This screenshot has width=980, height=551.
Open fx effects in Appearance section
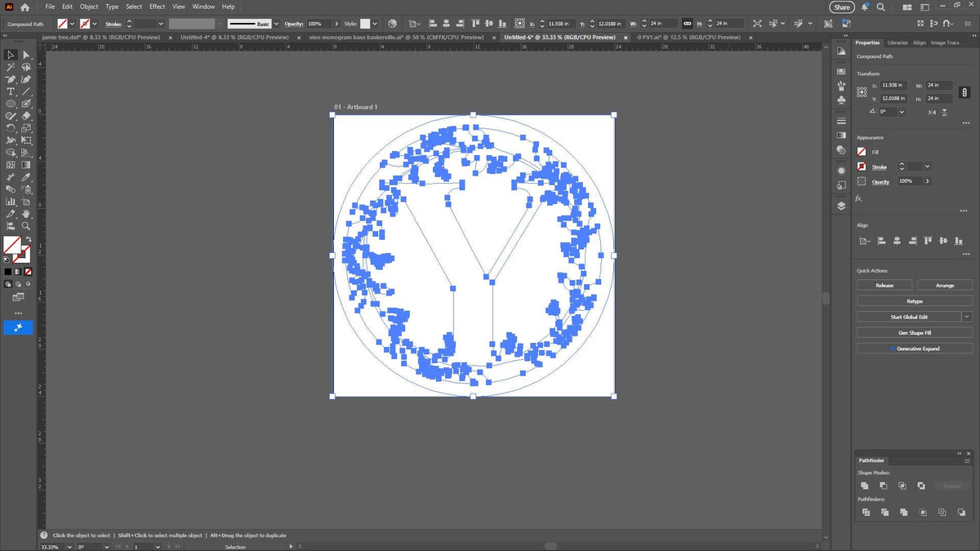(858, 198)
